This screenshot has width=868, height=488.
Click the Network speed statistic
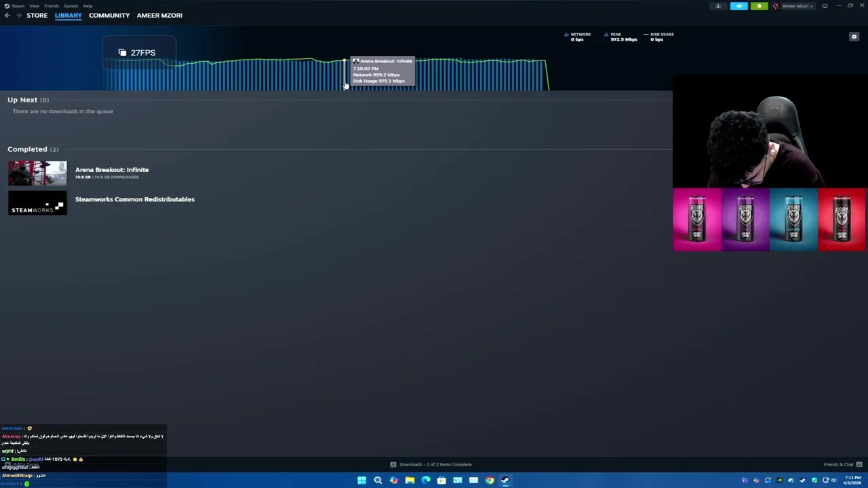578,37
